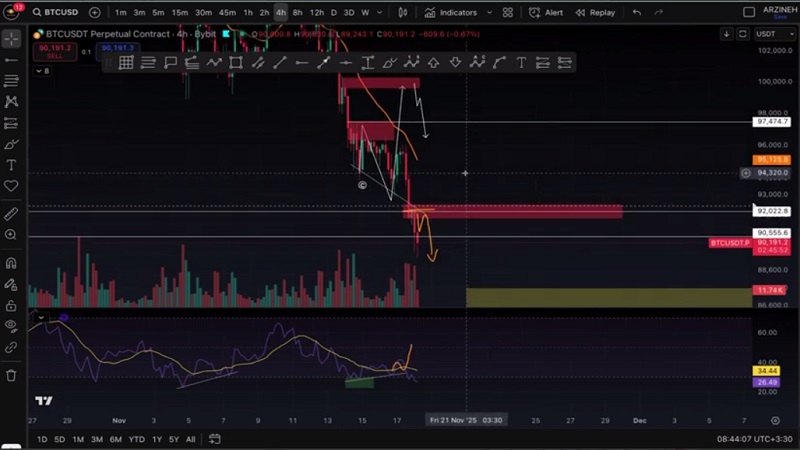Click the zoom in magnifier tool

coord(12,235)
